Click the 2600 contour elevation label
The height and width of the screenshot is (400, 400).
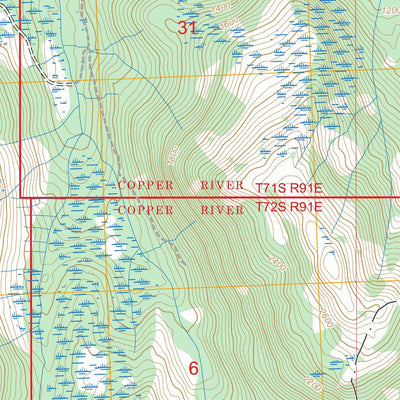point(326,319)
